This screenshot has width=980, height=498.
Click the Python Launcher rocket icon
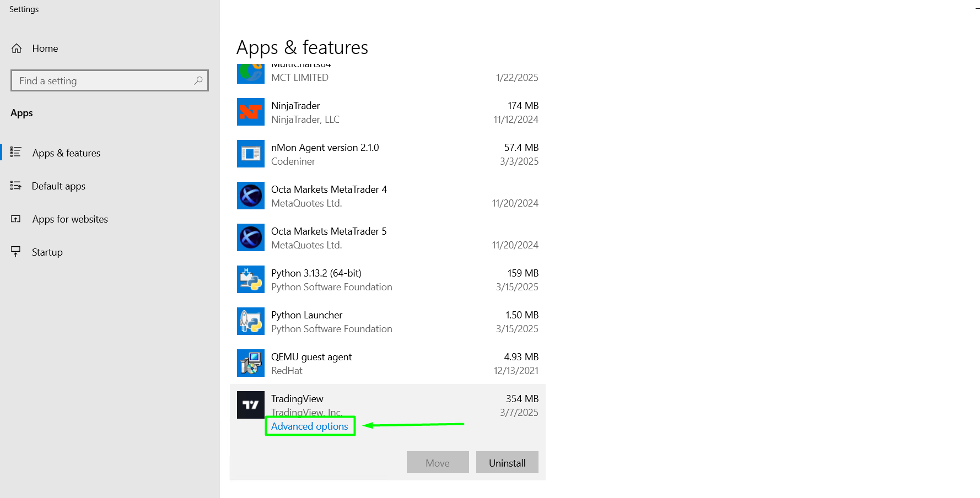(x=251, y=321)
